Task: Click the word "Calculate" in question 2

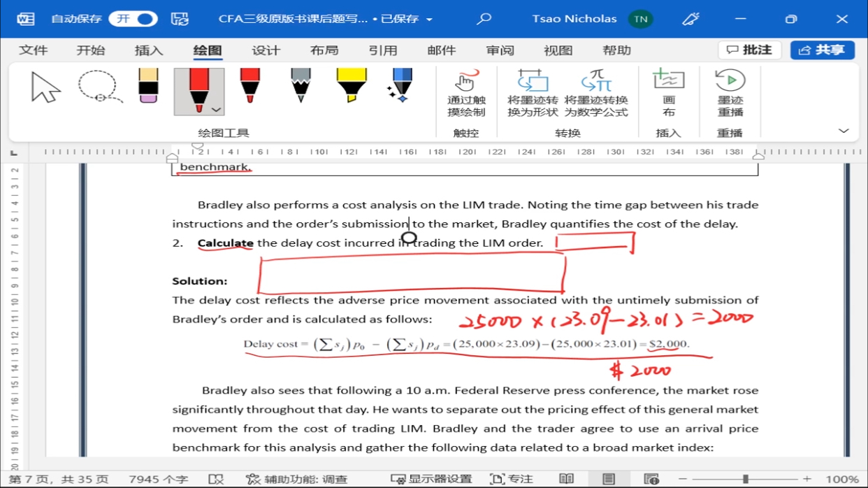Action: point(225,243)
